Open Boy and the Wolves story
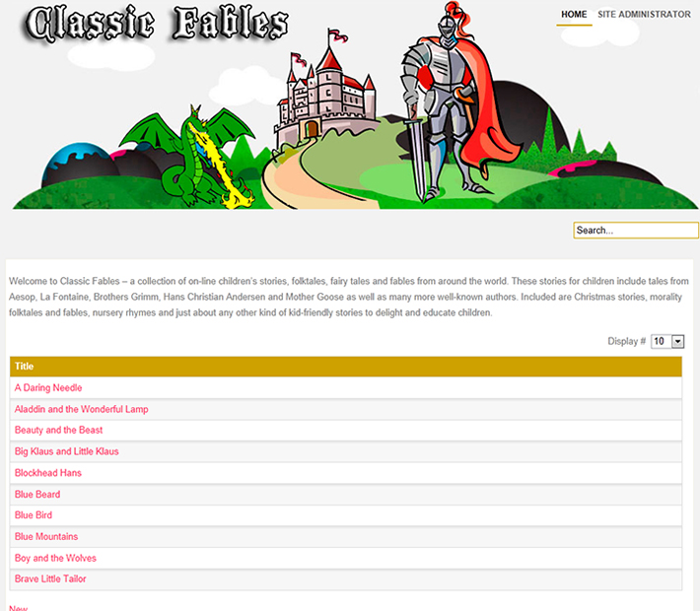 [x=55, y=559]
